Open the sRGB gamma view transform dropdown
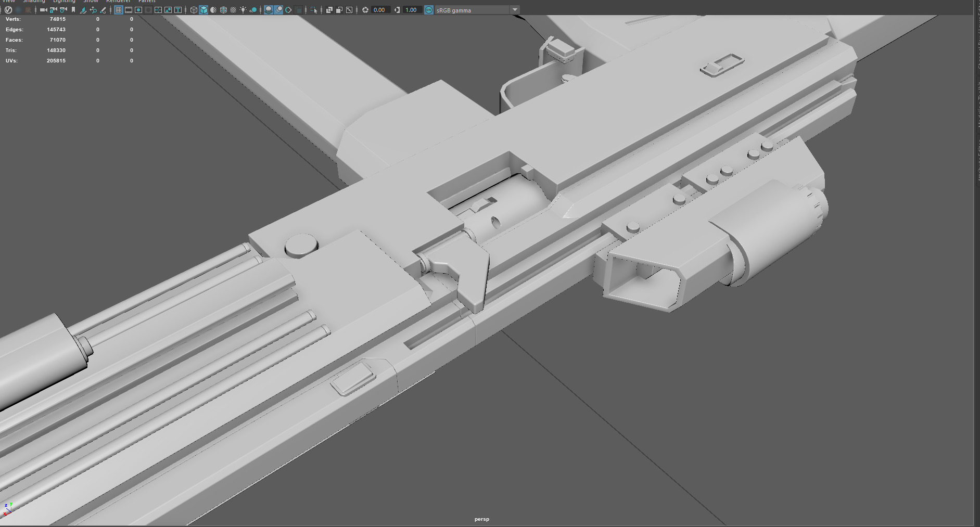 coord(477,10)
